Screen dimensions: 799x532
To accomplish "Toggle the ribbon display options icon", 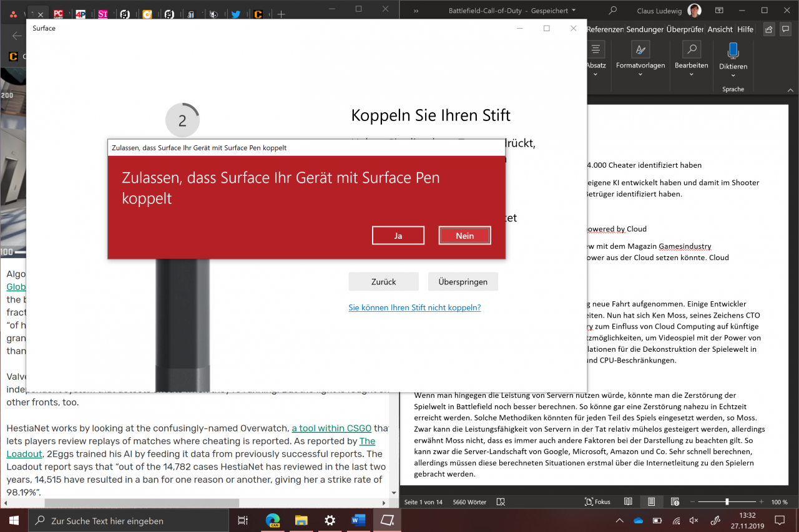I will 720,11.
